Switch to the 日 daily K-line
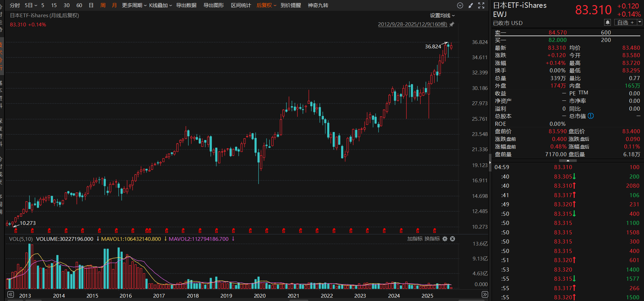 click(x=91, y=5)
